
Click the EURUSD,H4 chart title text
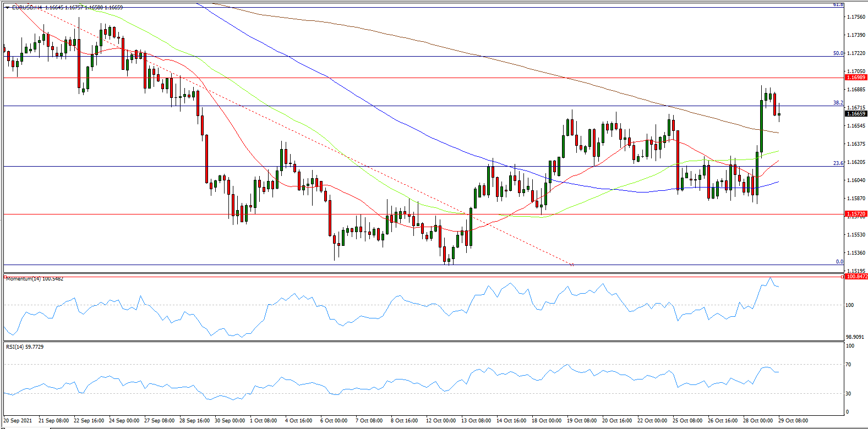coord(26,8)
